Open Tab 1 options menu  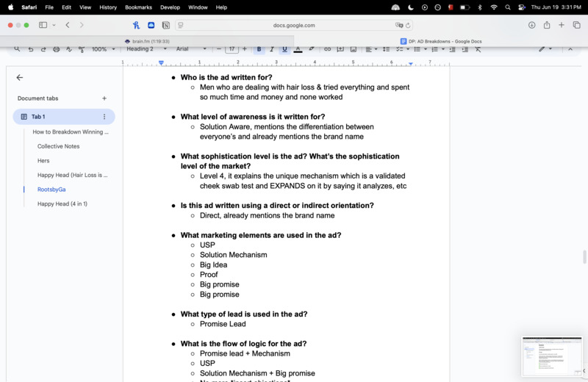[x=104, y=117]
